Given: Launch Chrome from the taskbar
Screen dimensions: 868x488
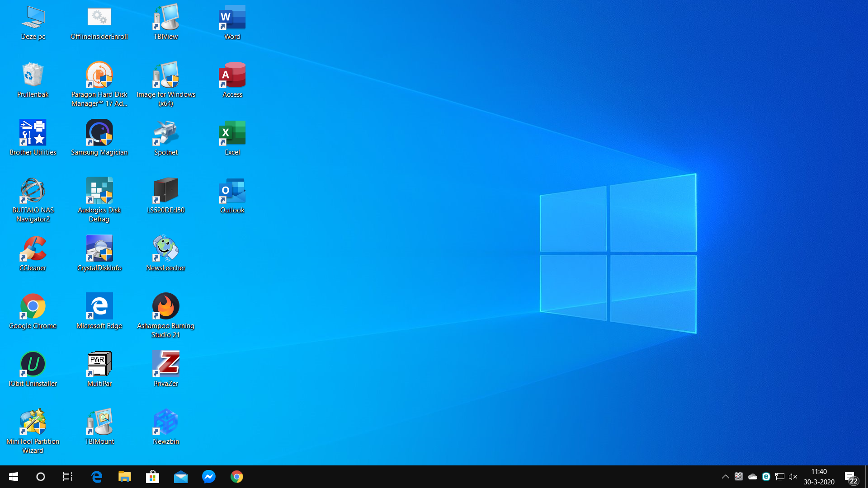Looking at the screenshot, I should coord(237,477).
